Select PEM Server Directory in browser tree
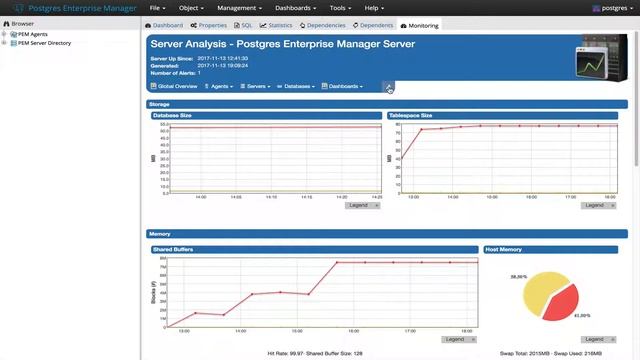The width and height of the screenshot is (640, 360). 44,43
